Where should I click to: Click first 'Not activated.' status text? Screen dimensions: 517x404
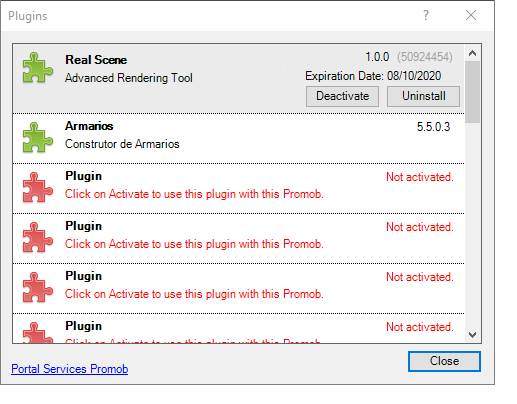coord(420,177)
